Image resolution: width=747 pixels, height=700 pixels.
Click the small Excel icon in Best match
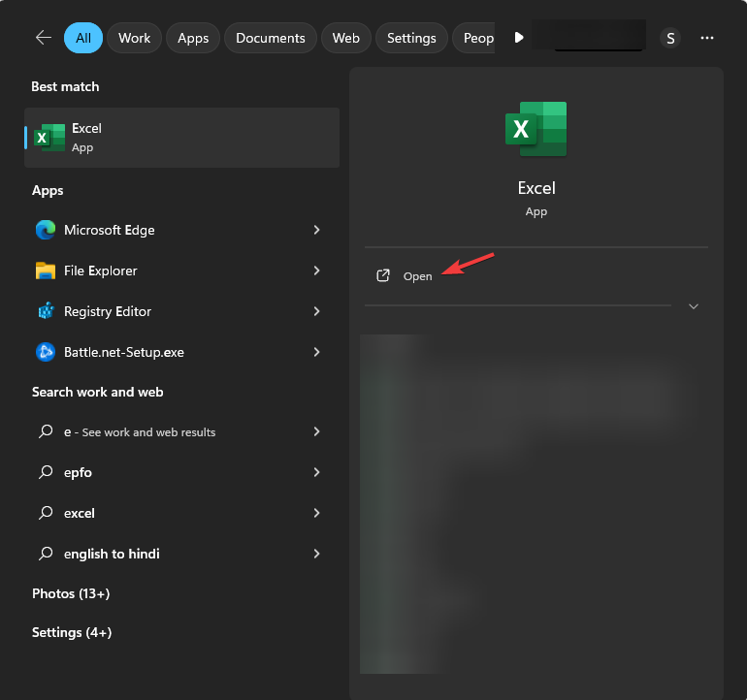(49, 138)
